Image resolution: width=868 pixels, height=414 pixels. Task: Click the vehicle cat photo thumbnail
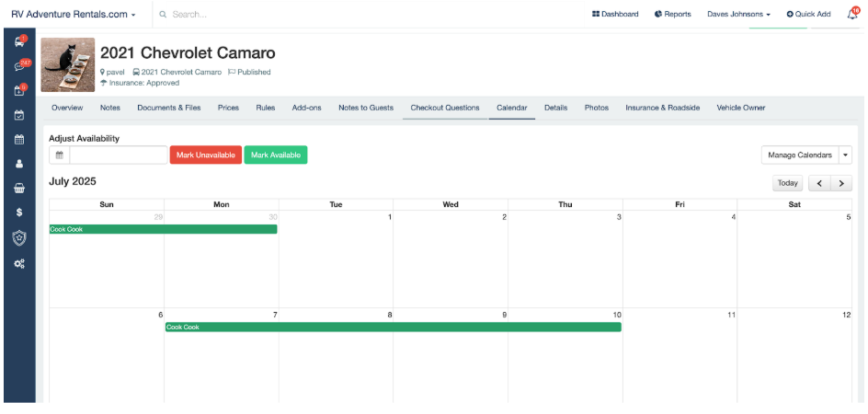tap(68, 64)
